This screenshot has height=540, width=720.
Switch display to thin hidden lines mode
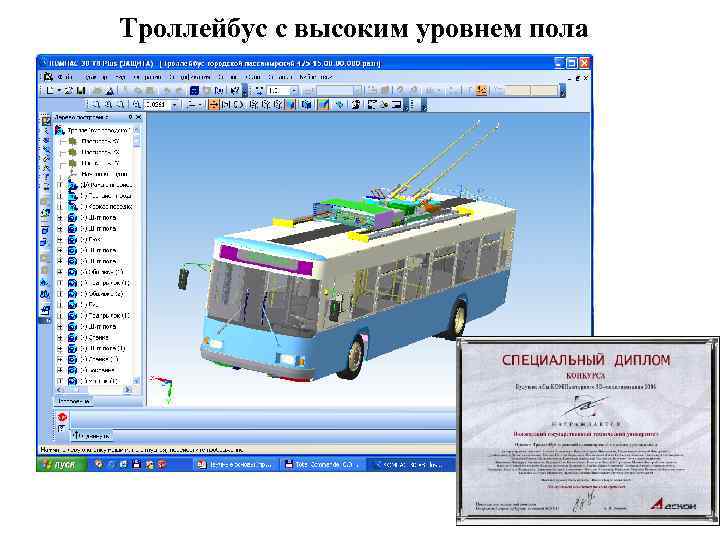coord(277,105)
